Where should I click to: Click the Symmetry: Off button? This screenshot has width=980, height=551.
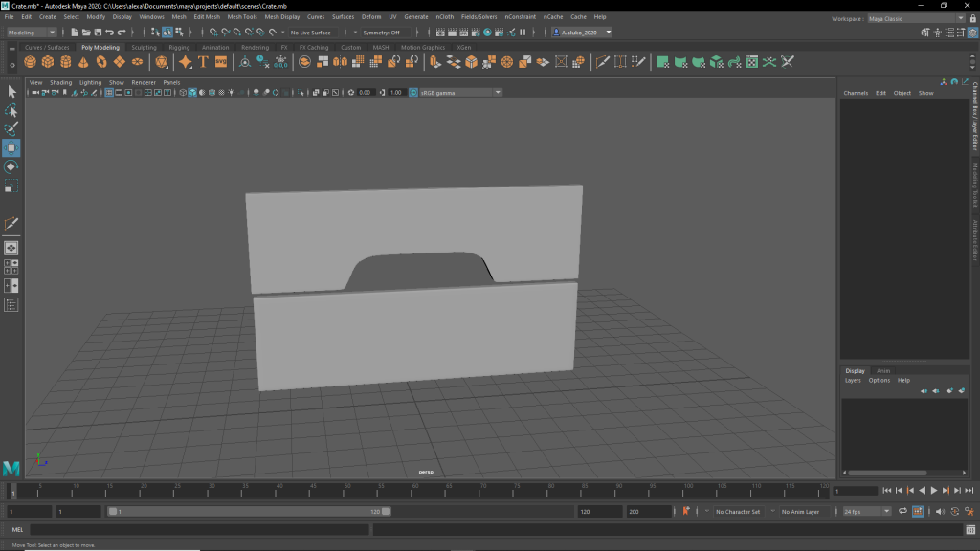tap(381, 33)
